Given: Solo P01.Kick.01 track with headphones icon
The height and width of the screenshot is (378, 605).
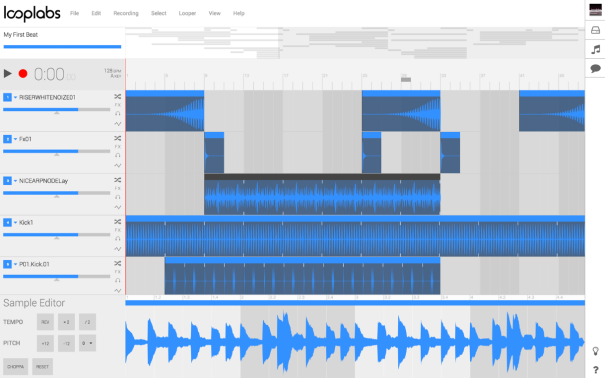Looking at the screenshot, I should pyautogui.click(x=118, y=280).
